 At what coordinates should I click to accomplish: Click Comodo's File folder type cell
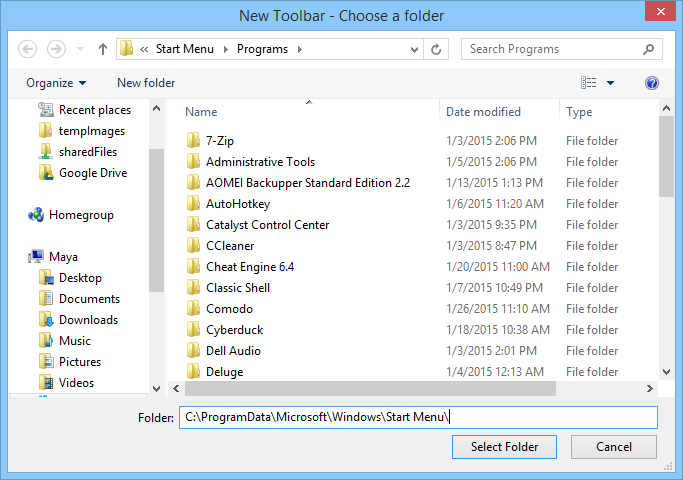coord(592,309)
